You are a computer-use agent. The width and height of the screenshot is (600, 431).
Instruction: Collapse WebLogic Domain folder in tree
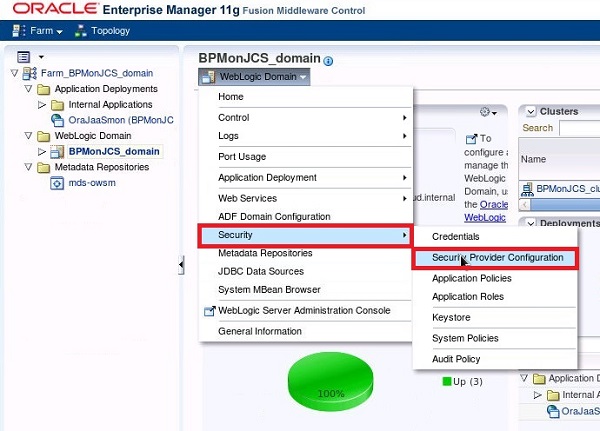tap(28, 136)
